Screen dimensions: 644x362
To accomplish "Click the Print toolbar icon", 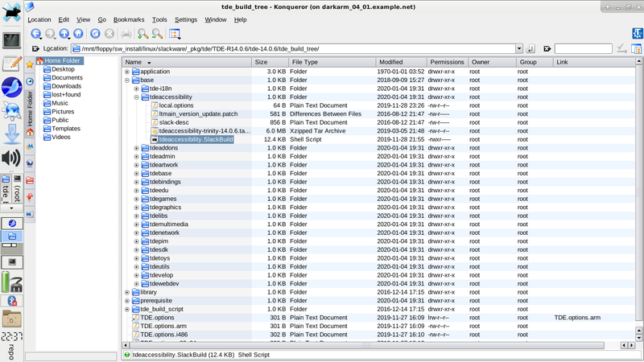I will (126, 34).
